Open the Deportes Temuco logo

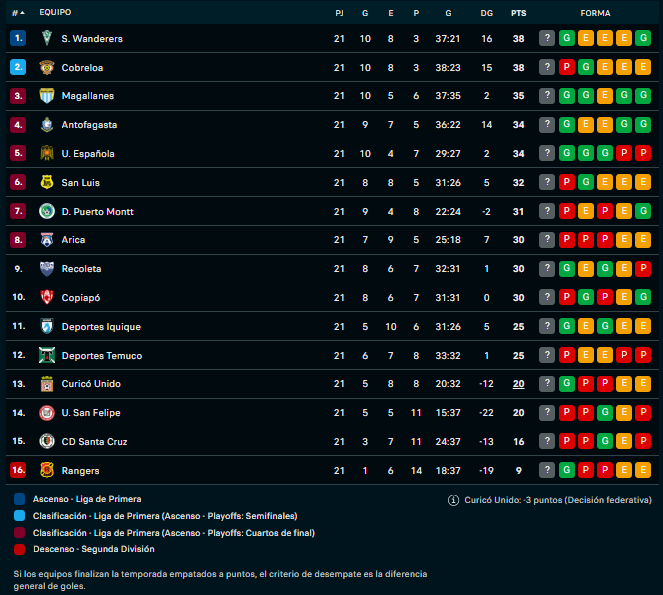[47, 355]
